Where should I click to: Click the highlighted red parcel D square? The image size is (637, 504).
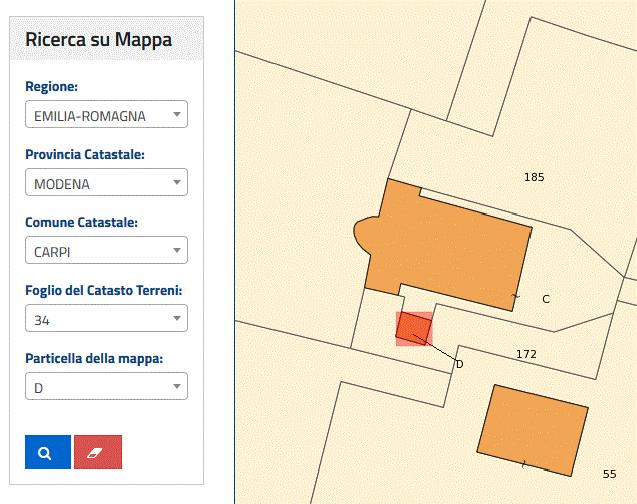click(x=414, y=329)
